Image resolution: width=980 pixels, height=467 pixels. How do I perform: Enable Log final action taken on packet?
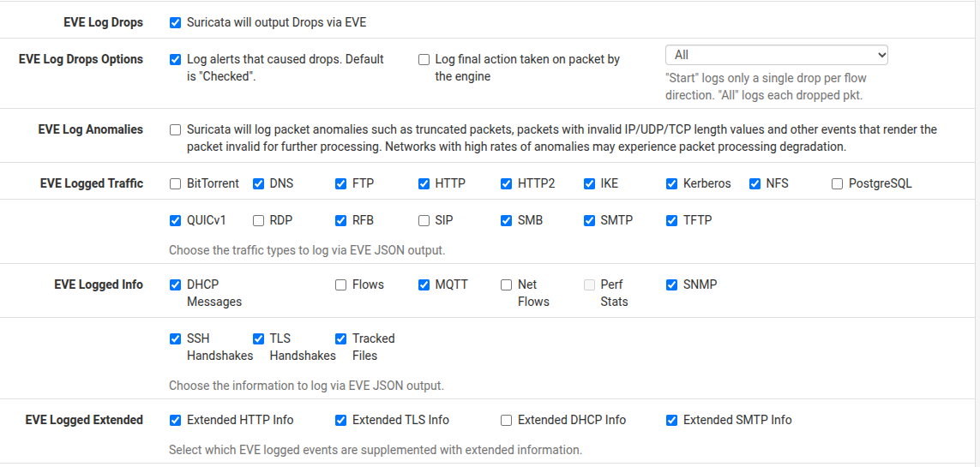pos(424,59)
